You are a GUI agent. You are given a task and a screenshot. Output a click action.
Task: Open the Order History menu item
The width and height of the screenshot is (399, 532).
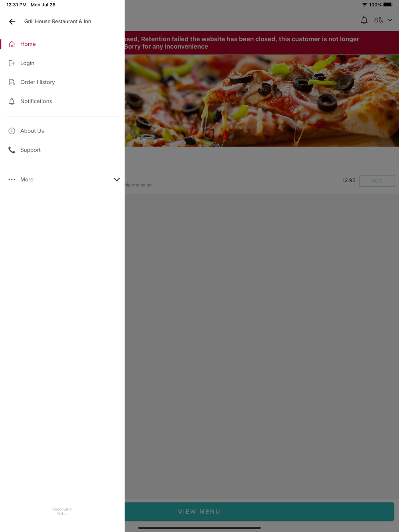pos(62,82)
